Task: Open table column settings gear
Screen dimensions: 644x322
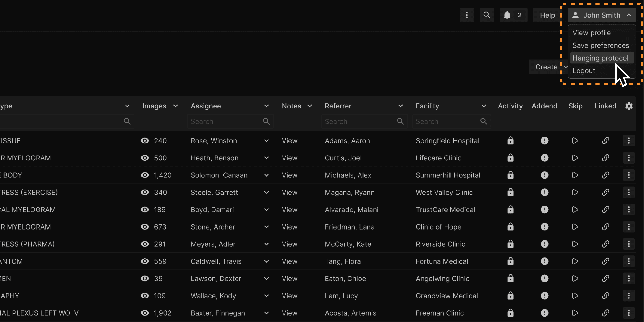Action: pyautogui.click(x=629, y=106)
